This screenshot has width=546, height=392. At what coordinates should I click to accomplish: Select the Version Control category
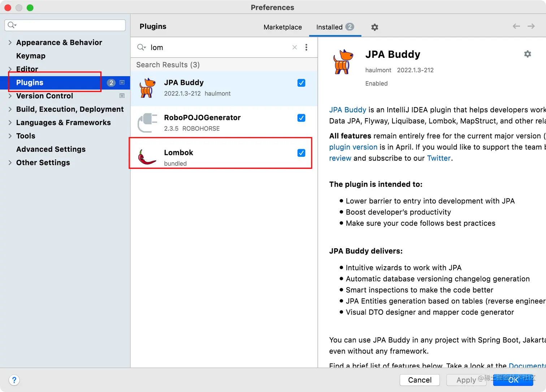click(44, 96)
